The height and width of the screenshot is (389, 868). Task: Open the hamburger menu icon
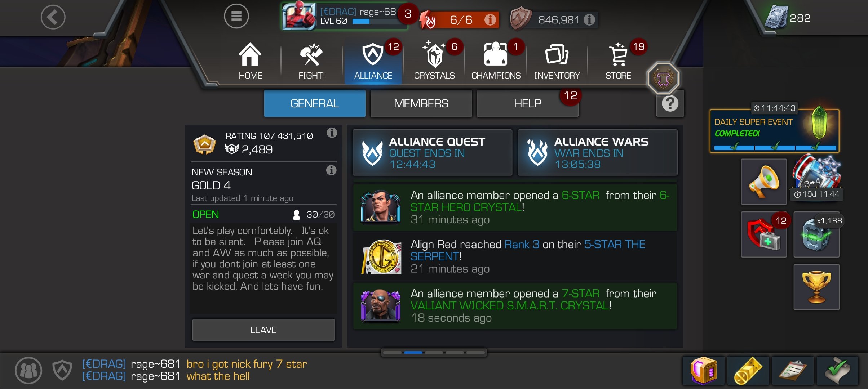pyautogui.click(x=236, y=16)
